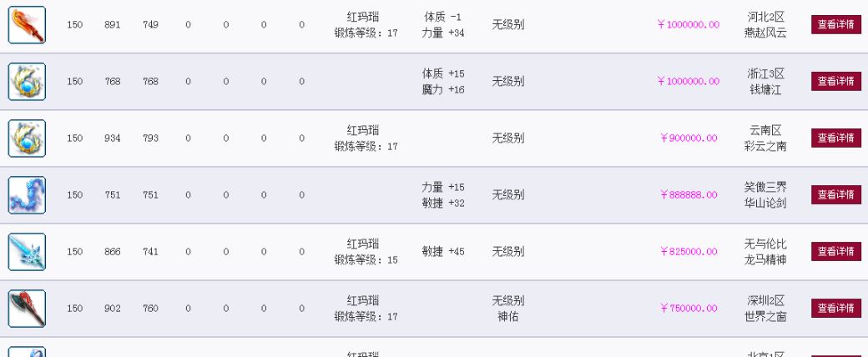
Task: Click the blue whip item icon
Action: 27,195
